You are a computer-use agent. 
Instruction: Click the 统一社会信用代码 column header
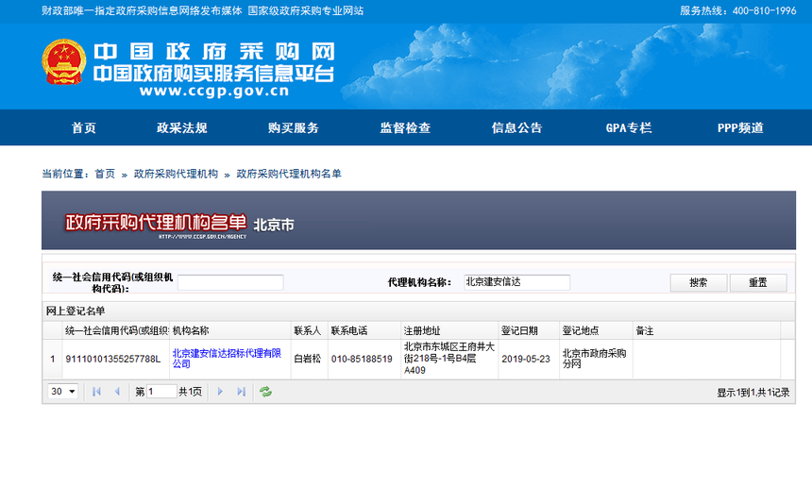tap(115, 330)
